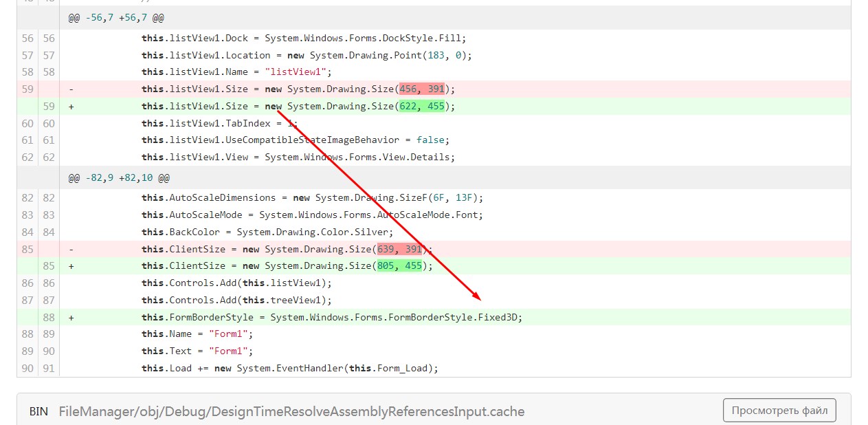Select the minus marker on deleted ClientSize line

[x=71, y=249]
